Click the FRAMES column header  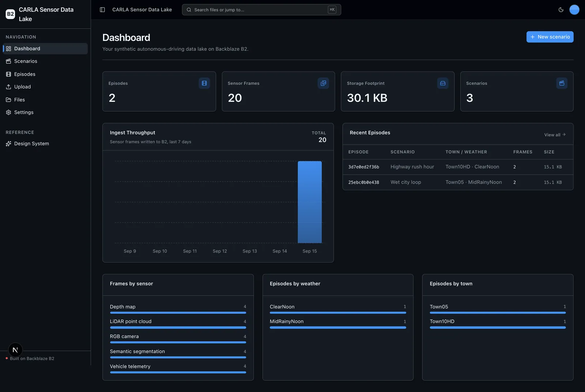(x=523, y=152)
